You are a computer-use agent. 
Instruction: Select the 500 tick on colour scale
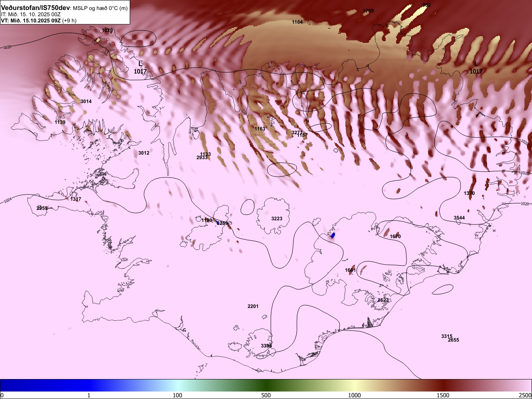(x=266, y=395)
